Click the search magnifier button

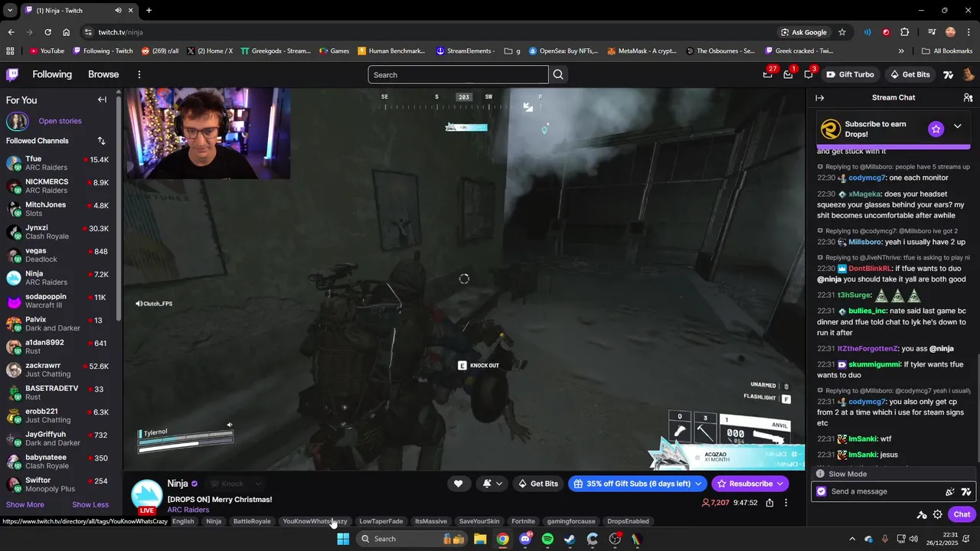pos(558,74)
